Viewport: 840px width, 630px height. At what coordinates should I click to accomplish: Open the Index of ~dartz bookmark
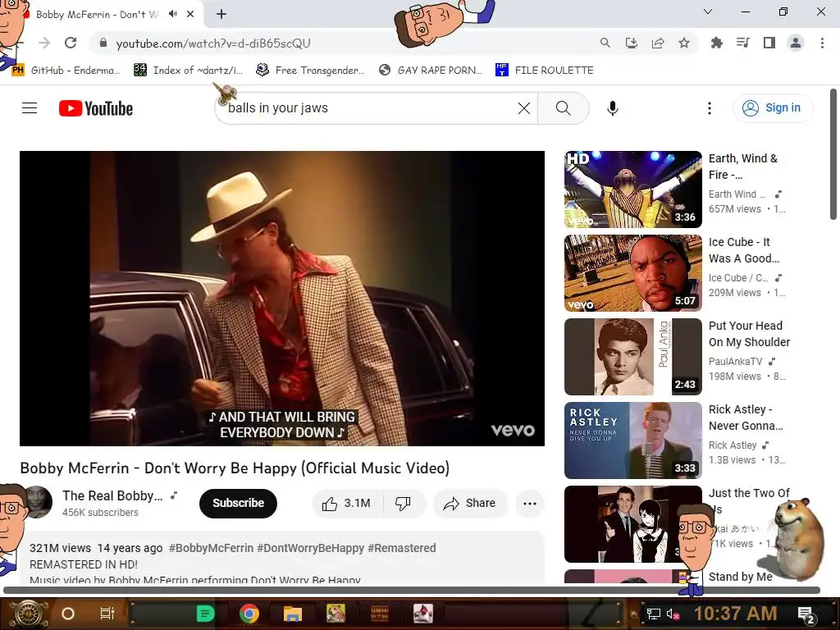click(x=188, y=71)
